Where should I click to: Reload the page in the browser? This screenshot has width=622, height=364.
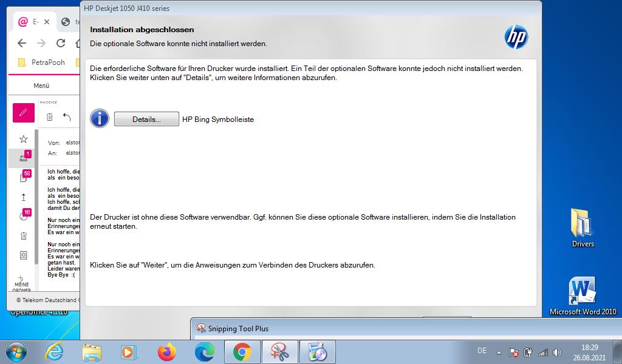point(60,43)
